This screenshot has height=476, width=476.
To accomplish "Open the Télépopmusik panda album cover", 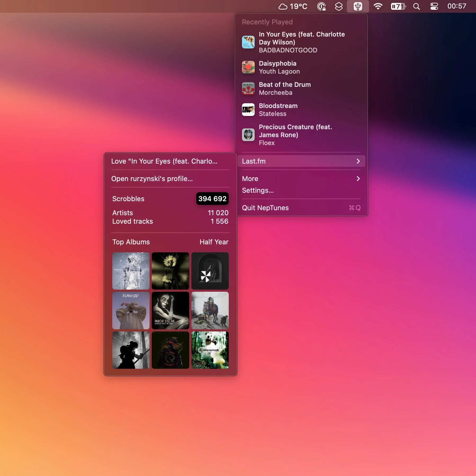I will pos(210,350).
